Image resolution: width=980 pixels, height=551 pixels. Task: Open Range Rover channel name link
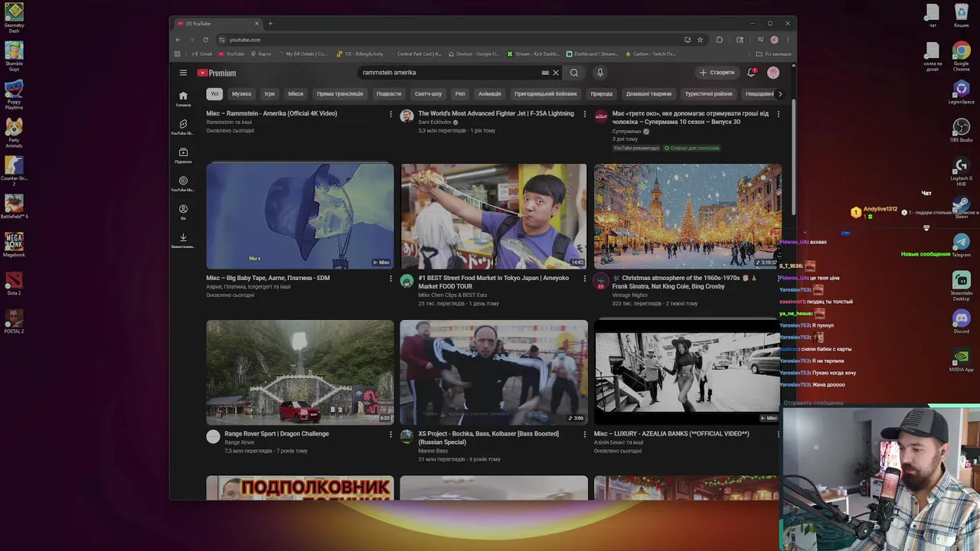click(240, 442)
